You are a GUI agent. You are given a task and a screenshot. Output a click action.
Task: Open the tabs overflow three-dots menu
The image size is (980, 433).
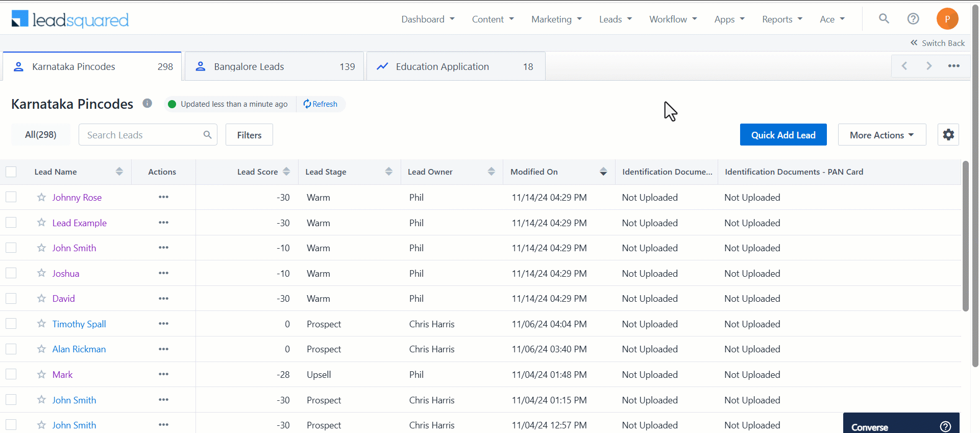(x=954, y=66)
